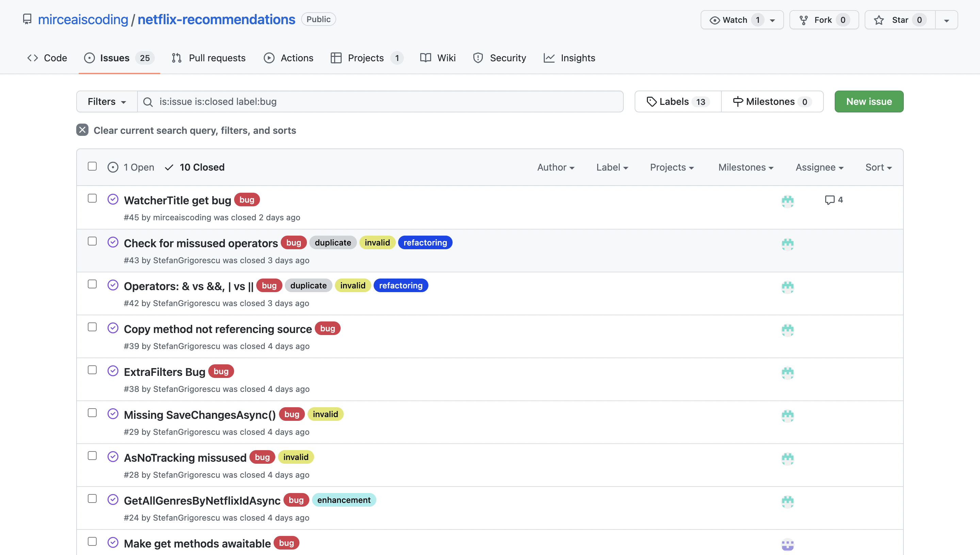Image resolution: width=980 pixels, height=555 pixels.
Task: Click the blue refactoring label pill
Action: click(x=425, y=242)
